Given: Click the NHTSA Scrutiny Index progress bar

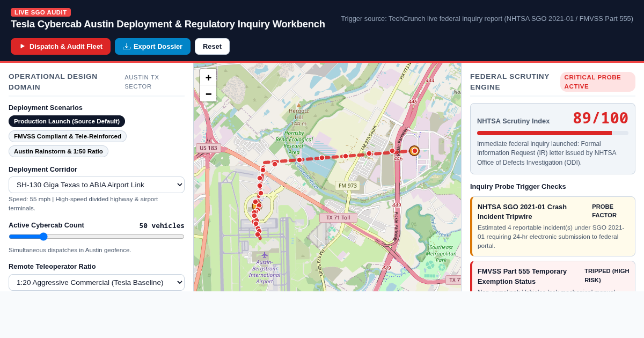Looking at the screenshot, I should 553,133.
